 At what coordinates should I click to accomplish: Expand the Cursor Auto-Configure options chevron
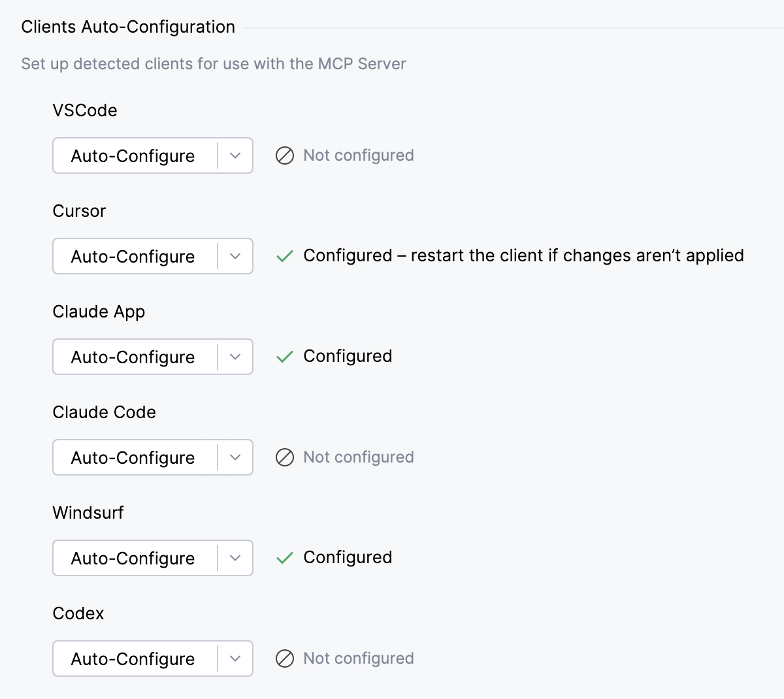[x=235, y=256]
